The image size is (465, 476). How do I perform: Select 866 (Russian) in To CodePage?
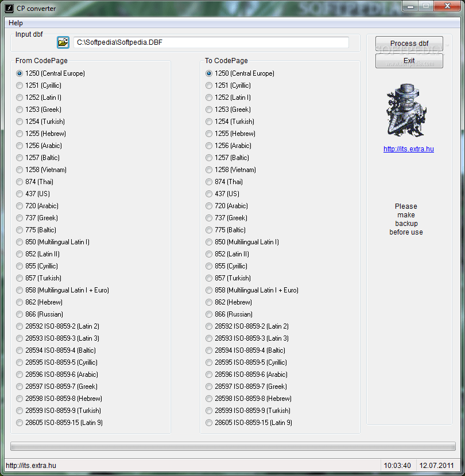click(x=208, y=314)
